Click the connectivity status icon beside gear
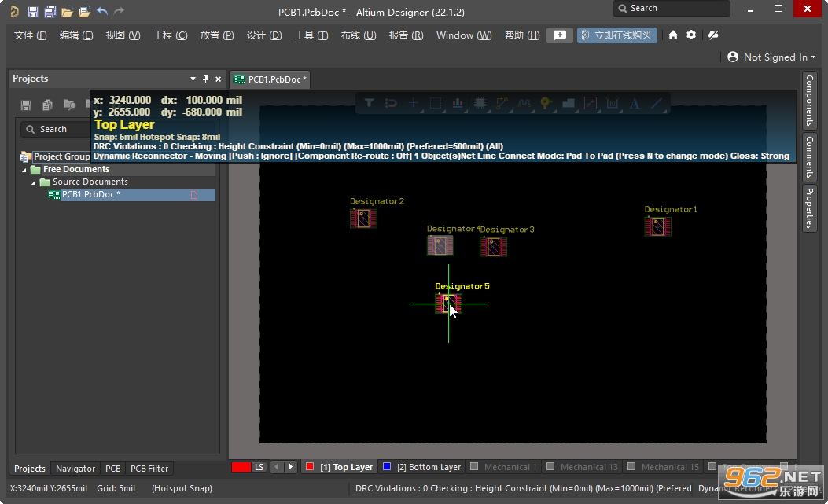The width and height of the screenshot is (828, 504). [x=713, y=35]
